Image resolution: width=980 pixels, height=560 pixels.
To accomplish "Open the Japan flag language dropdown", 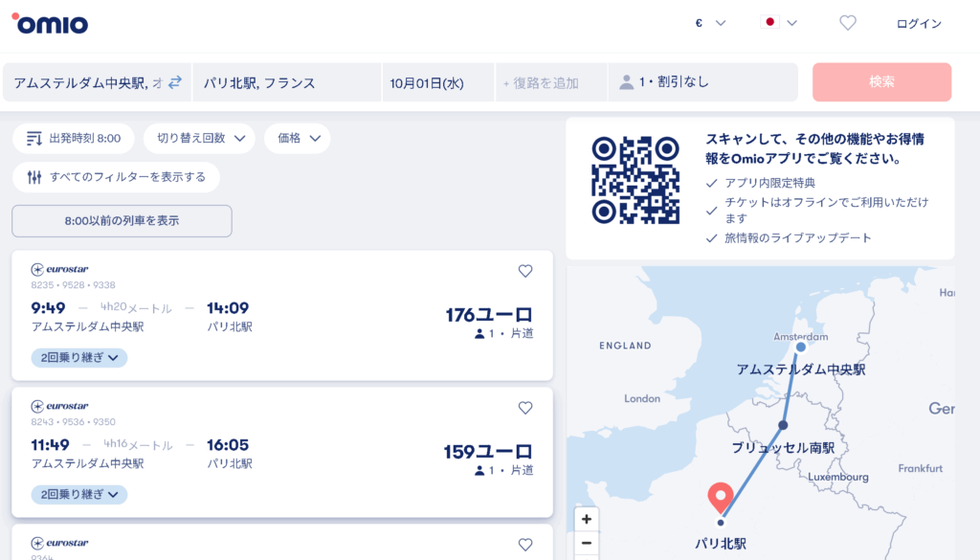I will pyautogui.click(x=779, y=23).
